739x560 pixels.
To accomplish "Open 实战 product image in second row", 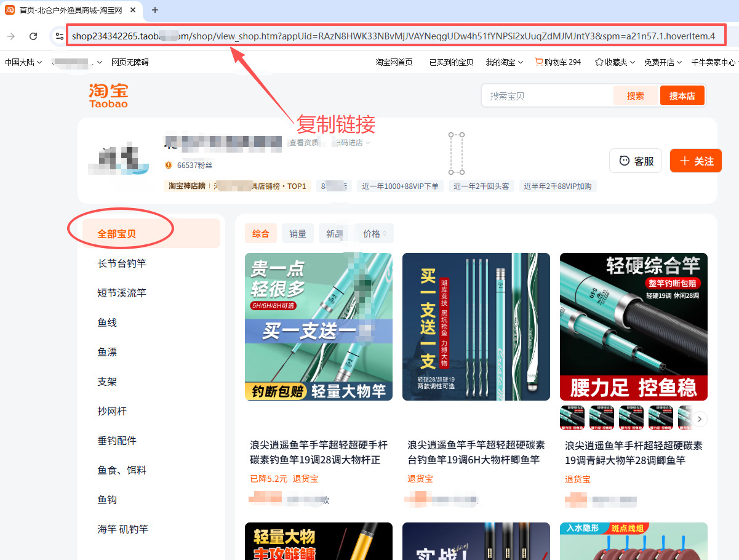I will click(x=476, y=541).
